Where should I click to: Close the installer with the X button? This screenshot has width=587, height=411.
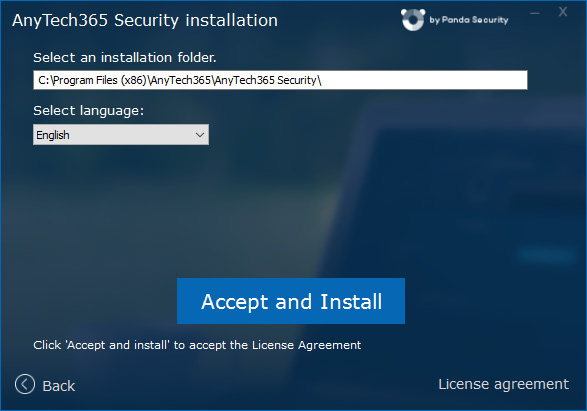(x=563, y=12)
